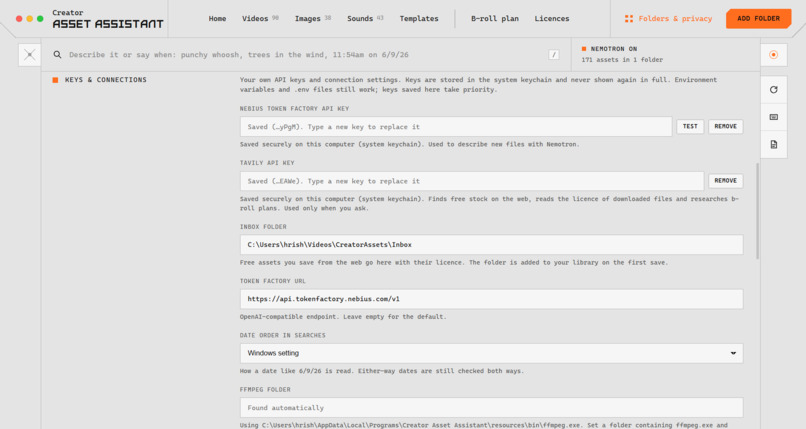Remove the Nebius Token Factory API key
Screen dimensions: 806x429
click(725, 126)
